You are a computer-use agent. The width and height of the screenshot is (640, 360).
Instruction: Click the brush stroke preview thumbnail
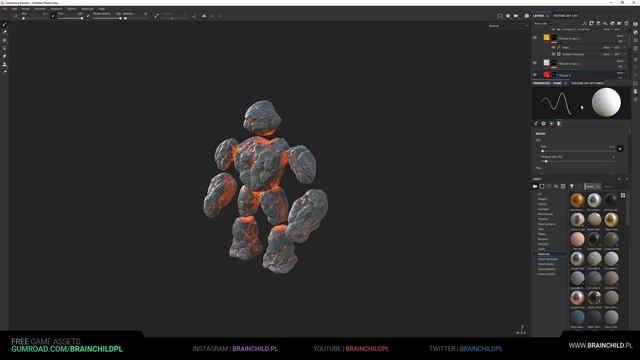[x=556, y=102]
